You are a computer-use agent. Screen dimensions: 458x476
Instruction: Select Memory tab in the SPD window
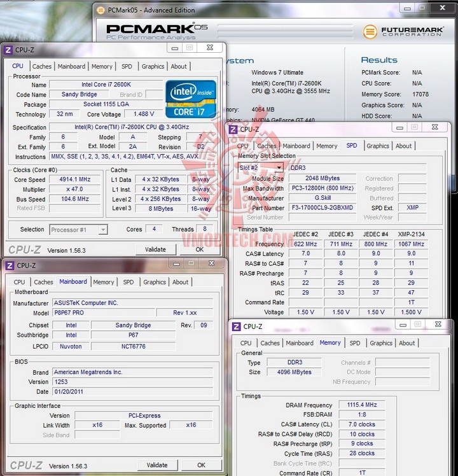(327, 146)
